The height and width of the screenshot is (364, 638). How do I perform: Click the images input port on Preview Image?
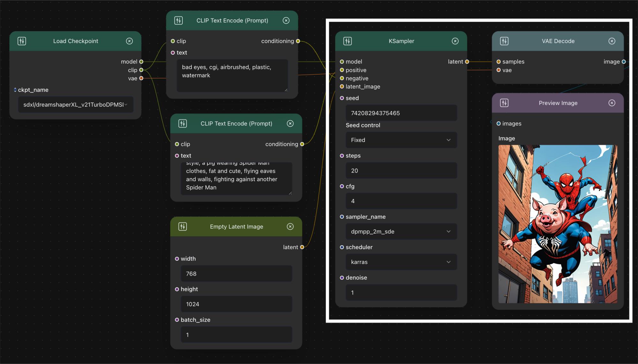click(x=499, y=123)
